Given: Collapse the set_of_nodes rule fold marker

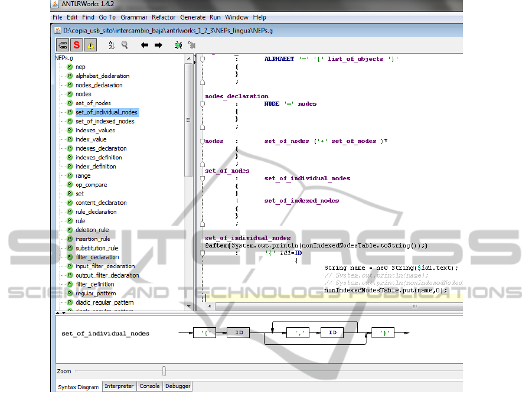Looking at the screenshot, I should (x=202, y=178).
